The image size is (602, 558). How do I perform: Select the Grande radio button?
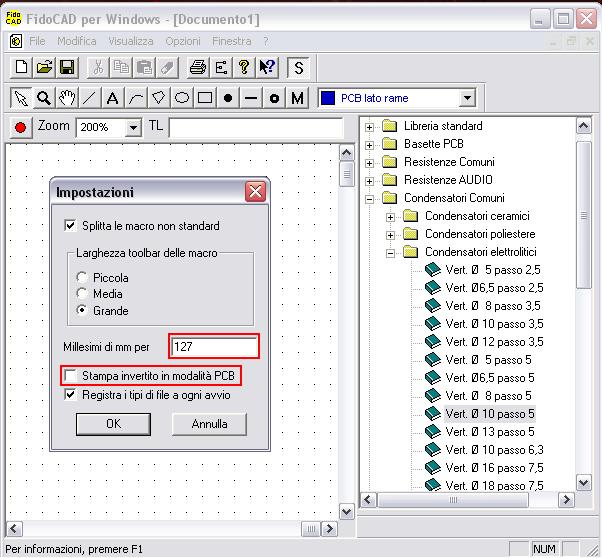(x=81, y=310)
